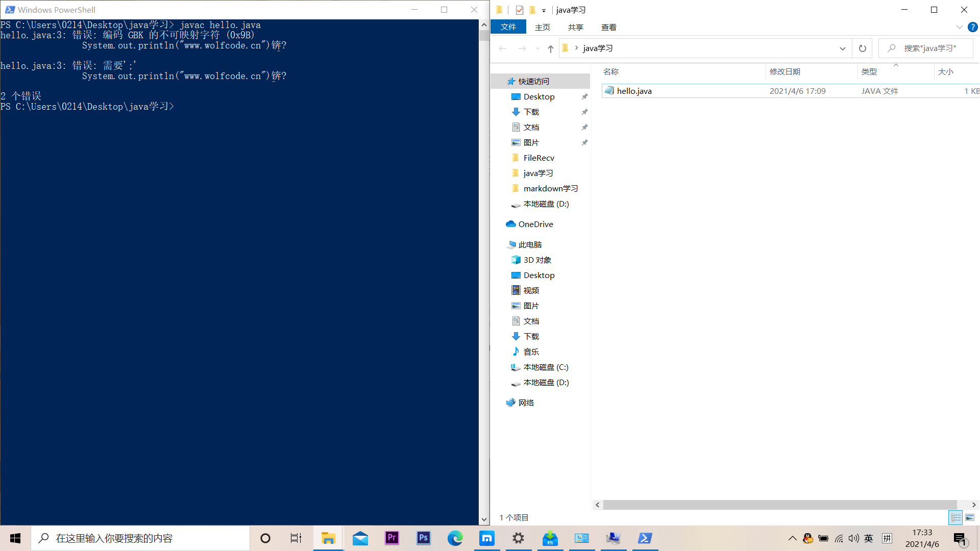Image resolution: width=980 pixels, height=551 pixels.
Task: Open Maxthon browser from taskbar
Action: click(486, 538)
